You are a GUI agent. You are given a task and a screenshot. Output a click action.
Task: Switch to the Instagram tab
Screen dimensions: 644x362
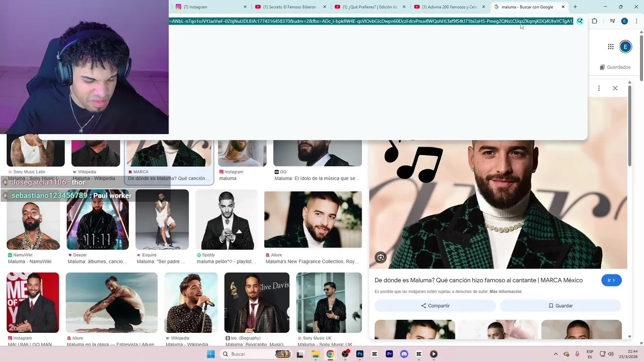click(210, 7)
